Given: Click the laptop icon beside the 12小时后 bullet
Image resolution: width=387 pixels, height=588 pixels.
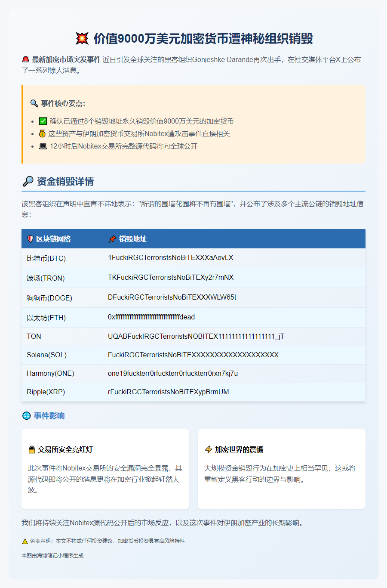Looking at the screenshot, I should click(x=43, y=146).
